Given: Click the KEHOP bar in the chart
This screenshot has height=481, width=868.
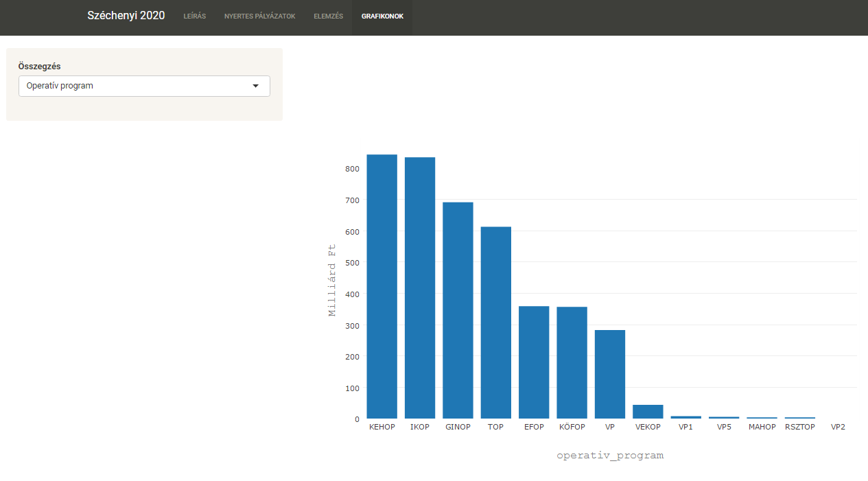Looking at the screenshot, I should (x=382, y=287).
